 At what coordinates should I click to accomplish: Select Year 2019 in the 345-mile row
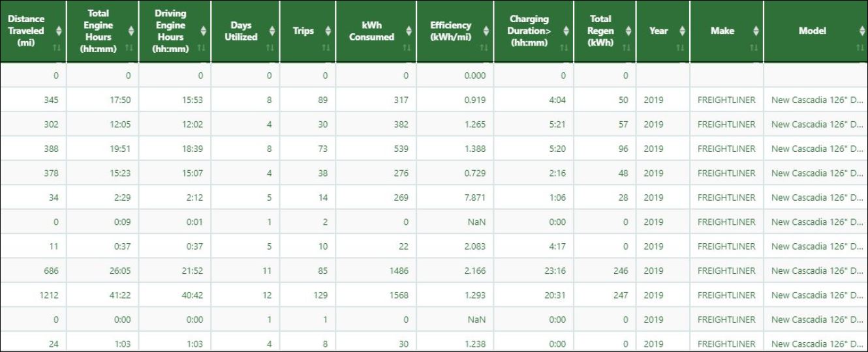click(653, 100)
